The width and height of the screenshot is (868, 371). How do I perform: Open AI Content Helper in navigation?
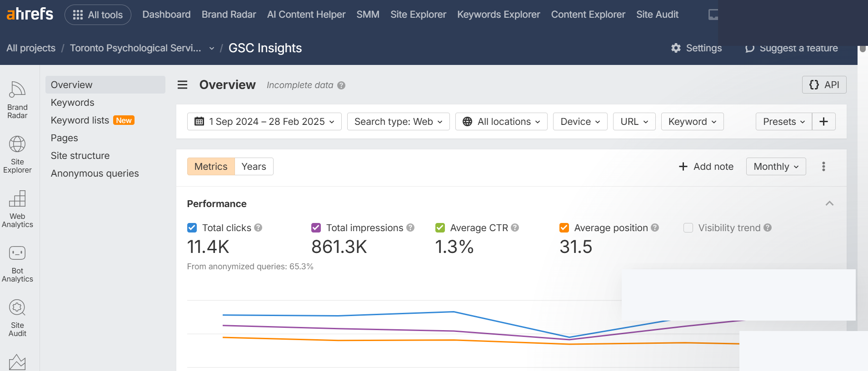[x=306, y=15]
